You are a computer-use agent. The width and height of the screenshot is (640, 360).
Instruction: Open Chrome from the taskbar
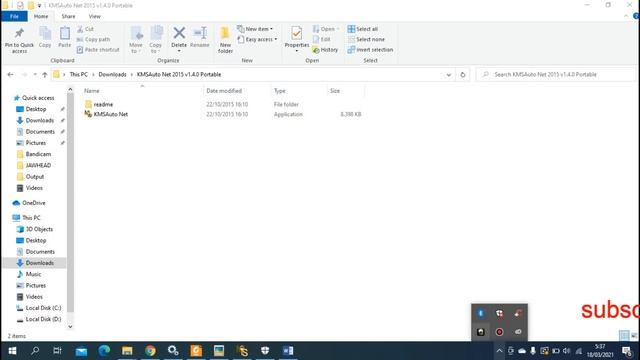point(150,351)
